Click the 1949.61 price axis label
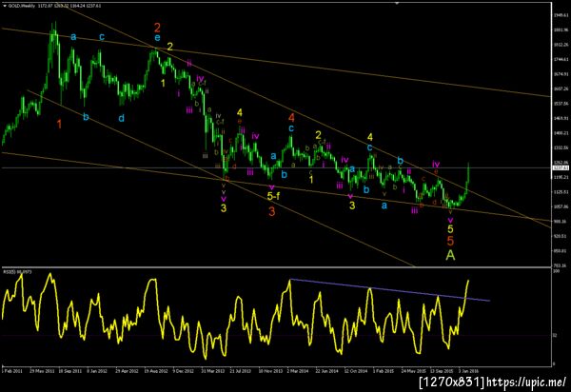The width and height of the screenshot is (571, 392). [x=561, y=15]
